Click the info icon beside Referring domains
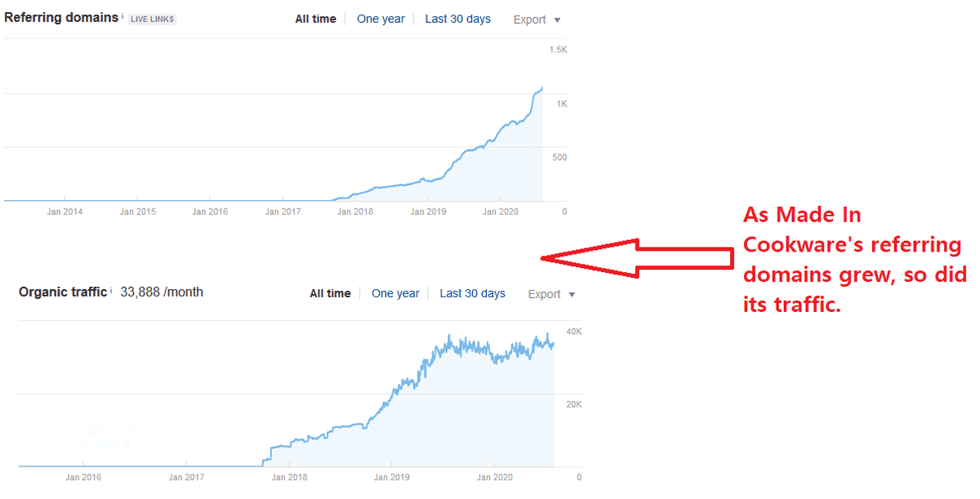The image size is (980, 499). click(x=122, y=15)
